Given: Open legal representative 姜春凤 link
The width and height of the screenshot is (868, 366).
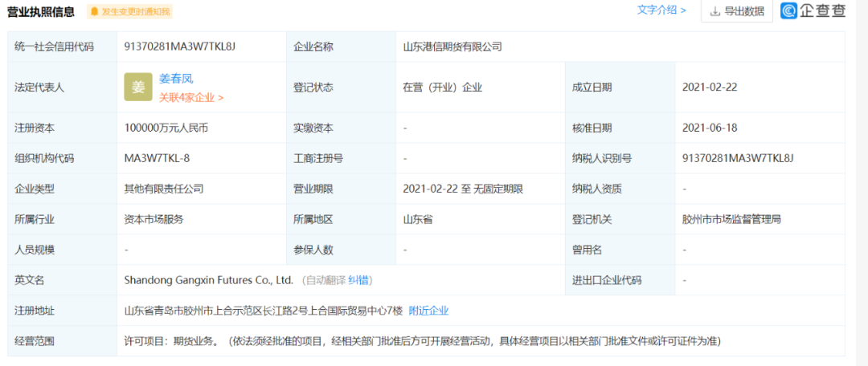Looking at the screenshot, I should (x=176, y=79).
